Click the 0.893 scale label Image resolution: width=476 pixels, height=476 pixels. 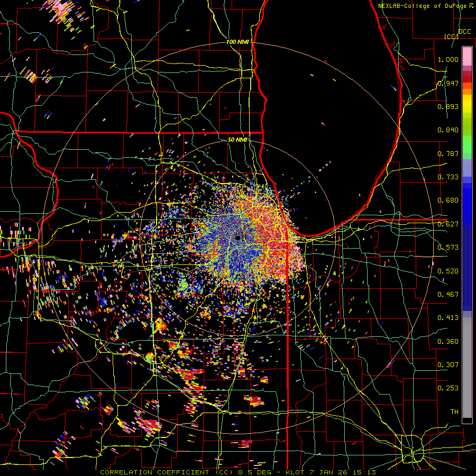tap(448, 106)
